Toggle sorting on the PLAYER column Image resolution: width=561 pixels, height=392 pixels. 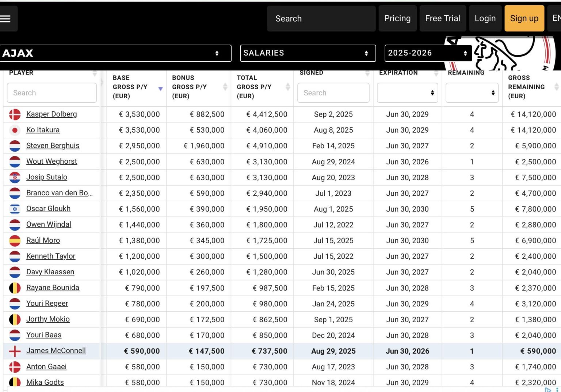[x=95, y=73]
